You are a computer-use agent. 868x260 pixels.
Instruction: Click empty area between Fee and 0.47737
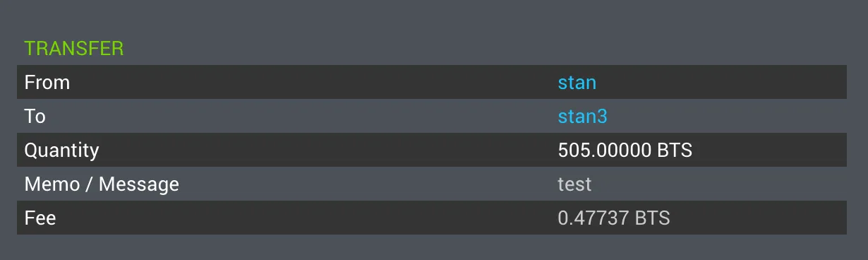(x=307, y=218)
